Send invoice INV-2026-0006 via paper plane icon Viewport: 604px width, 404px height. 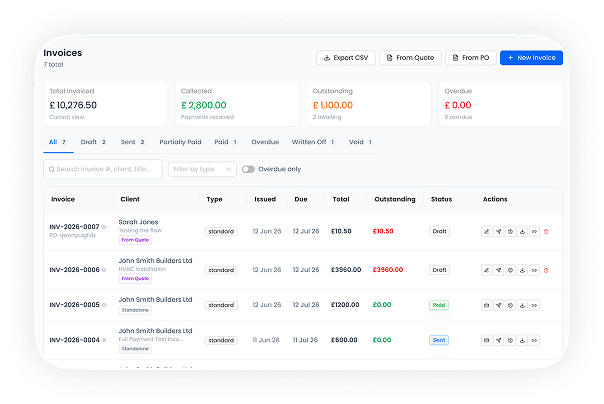coord(498,270)
